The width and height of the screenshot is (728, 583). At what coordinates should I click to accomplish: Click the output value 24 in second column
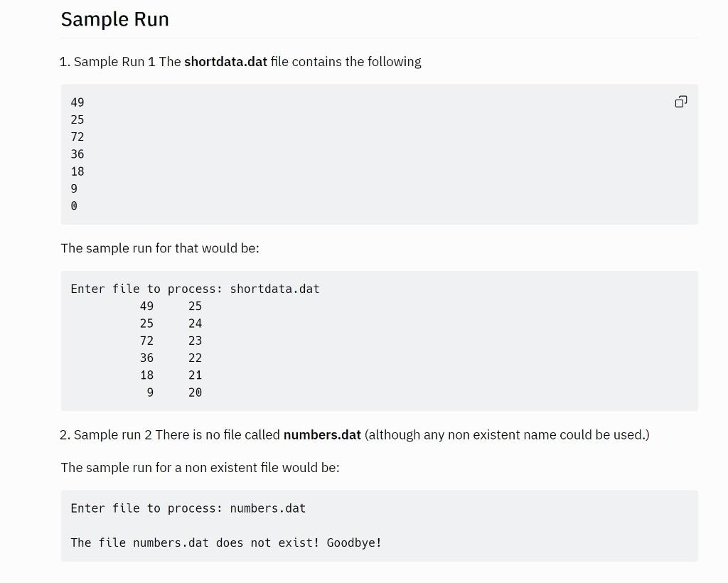[195, 323]
